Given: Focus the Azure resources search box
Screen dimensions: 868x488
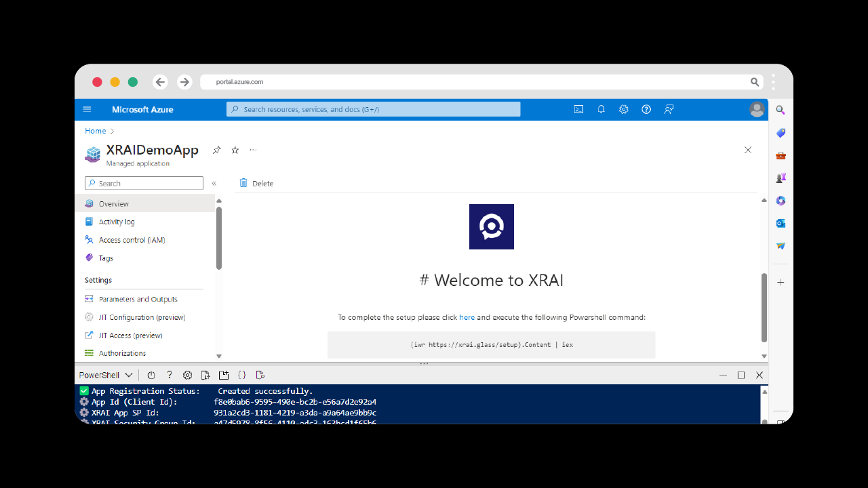Looking at the screenshot, I should (373, 109).
